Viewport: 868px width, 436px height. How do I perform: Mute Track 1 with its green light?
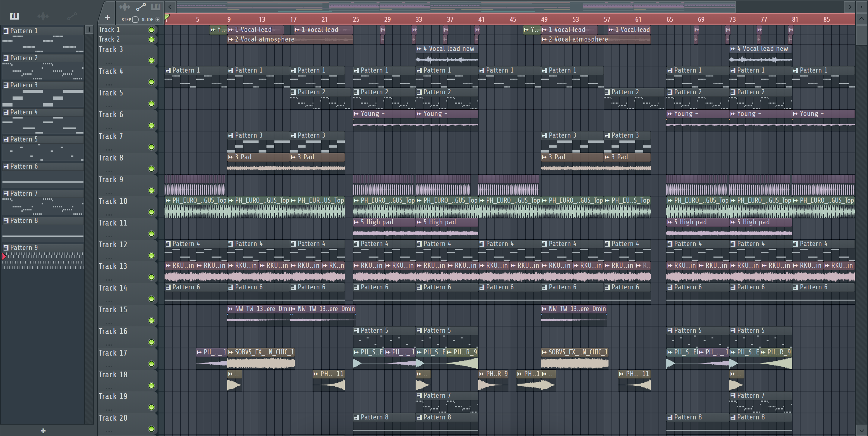(152, 30)
